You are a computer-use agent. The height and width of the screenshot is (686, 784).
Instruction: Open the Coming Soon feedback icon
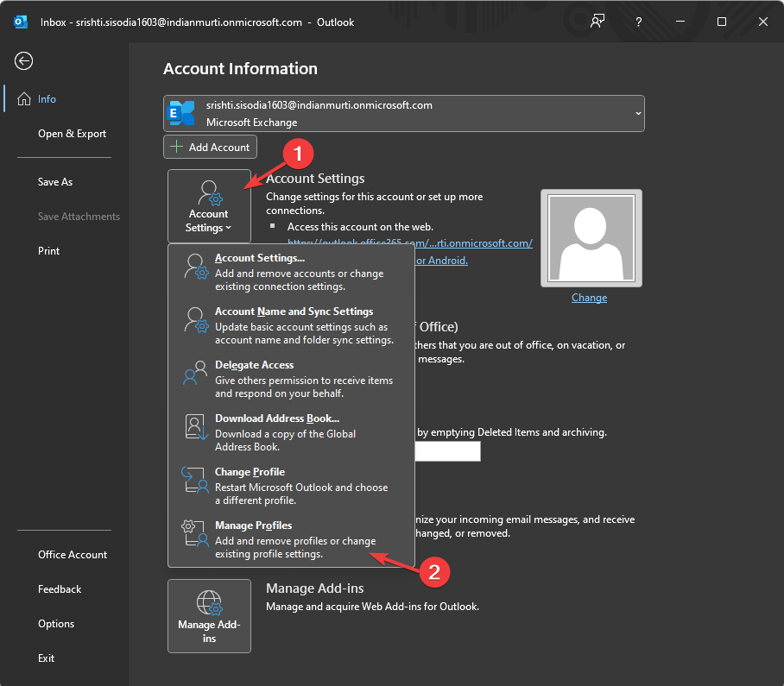point(597,22)
